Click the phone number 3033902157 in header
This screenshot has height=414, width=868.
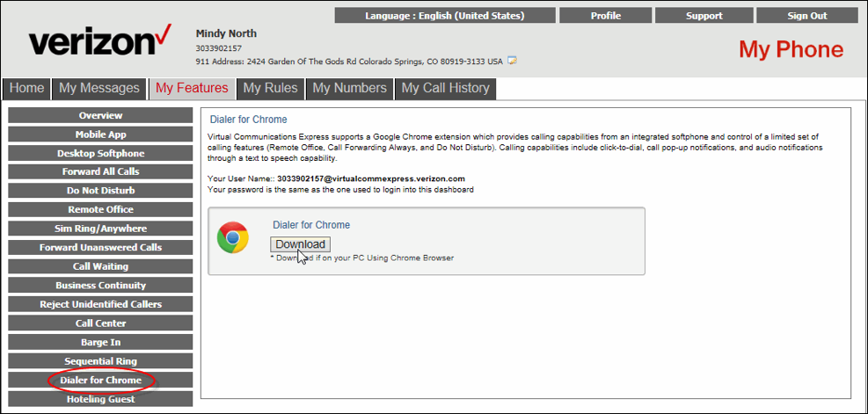(219, 48)
